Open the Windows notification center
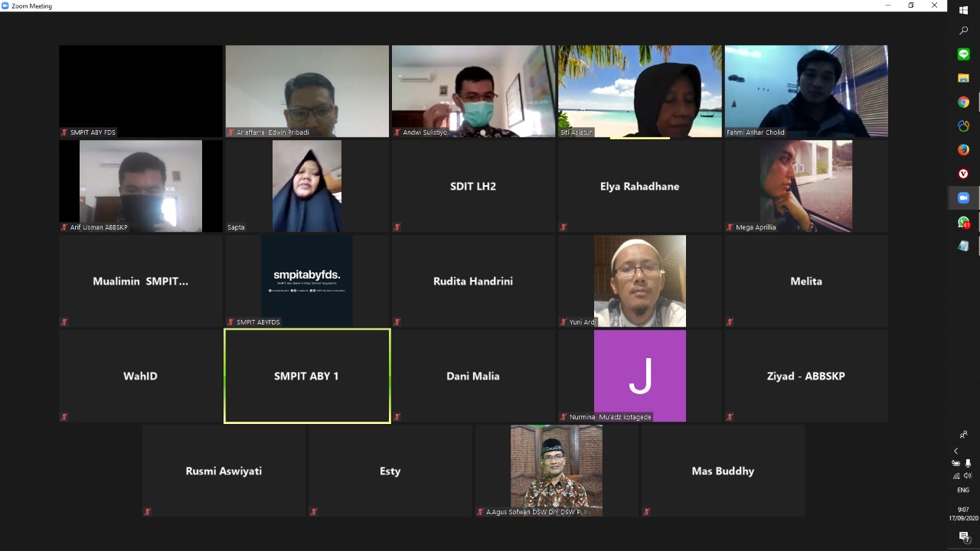Screen dimensions: 980x551 pos(963,537)
